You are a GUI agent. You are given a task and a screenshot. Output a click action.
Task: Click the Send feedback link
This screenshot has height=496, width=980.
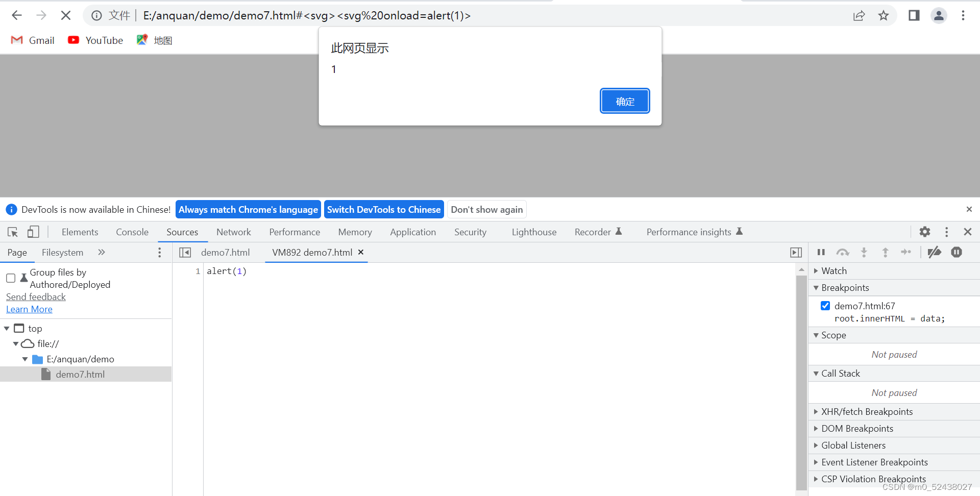click(36, 297)
